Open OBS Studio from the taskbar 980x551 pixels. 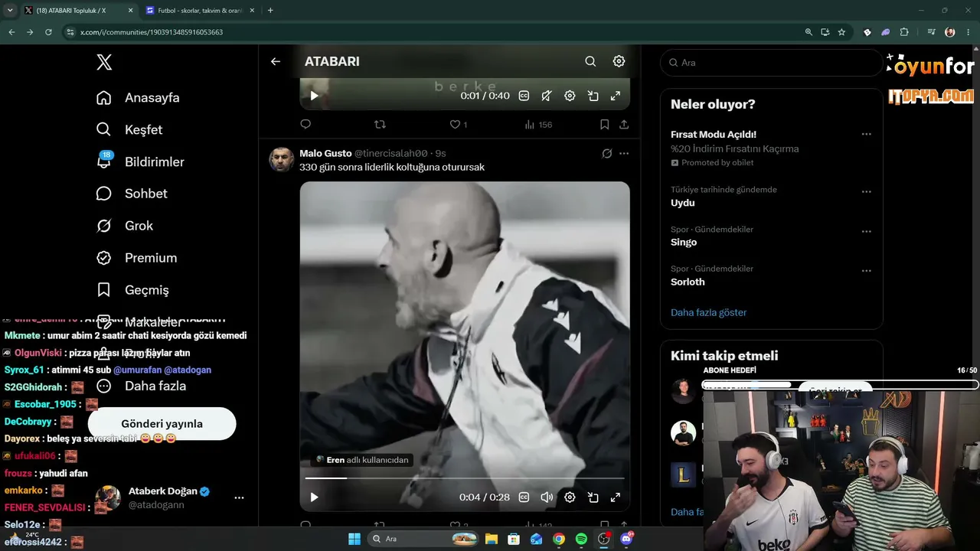(604, 539)
